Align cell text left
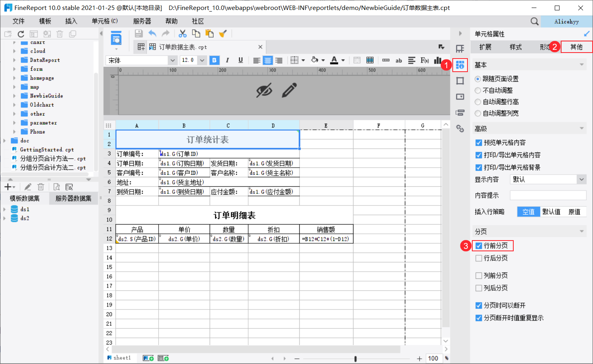Viewport: 593px width, 364px height. (257, 60)
